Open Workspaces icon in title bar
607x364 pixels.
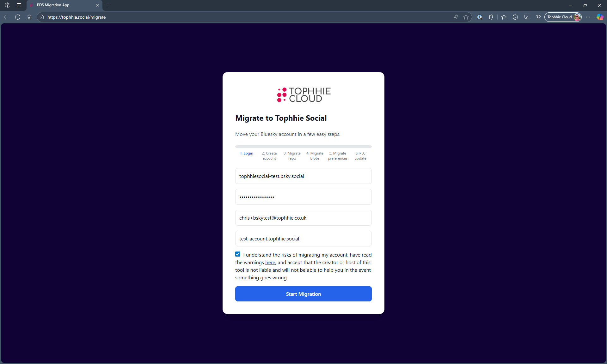(x=8, y=5)
